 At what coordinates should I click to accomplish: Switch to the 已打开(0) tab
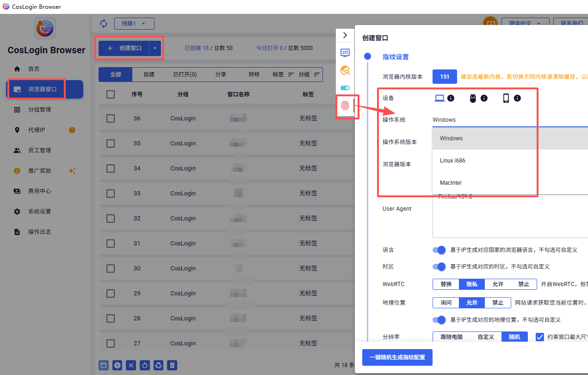pyautogui.click(x=185, y=75)
